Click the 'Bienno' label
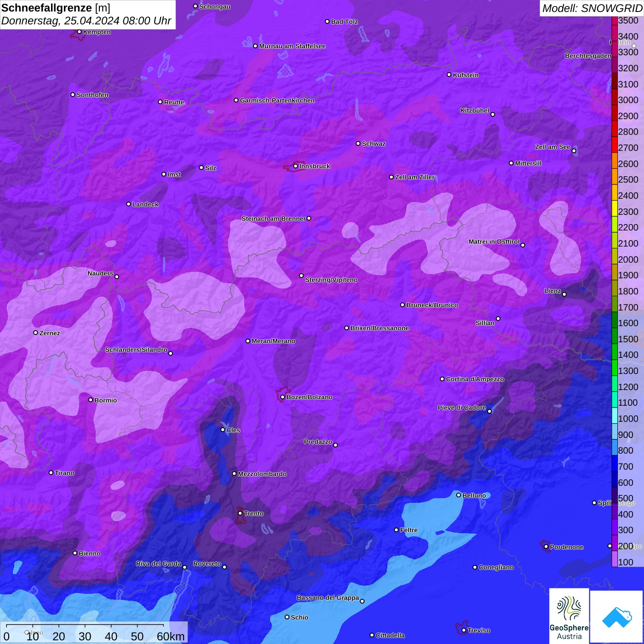The image size is (644, 644). tap(89, 553)
